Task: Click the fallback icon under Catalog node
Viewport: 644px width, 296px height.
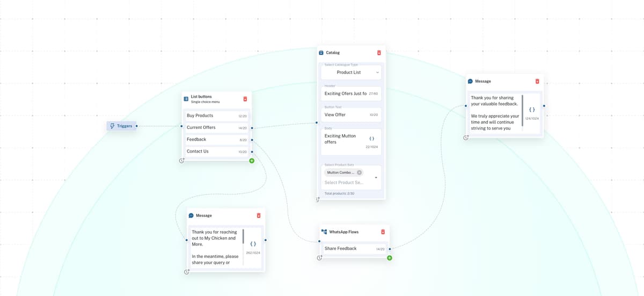Action: click(318, 199)
